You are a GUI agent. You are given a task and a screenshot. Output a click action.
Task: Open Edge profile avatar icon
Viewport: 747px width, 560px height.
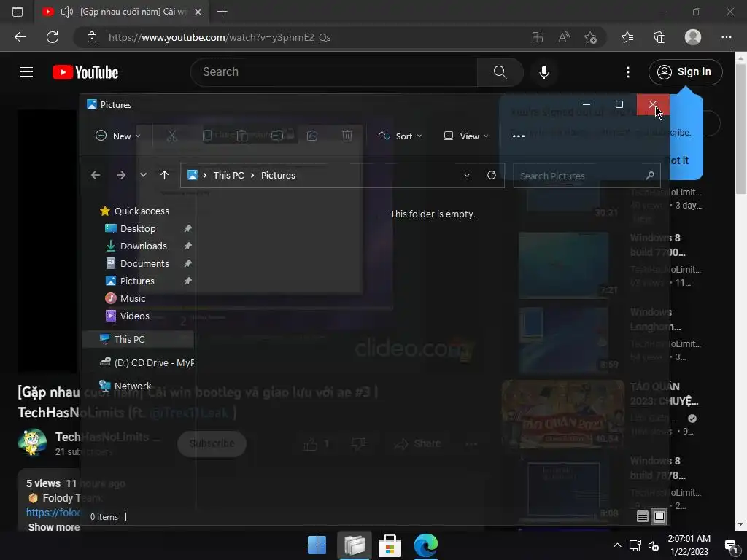693,37
